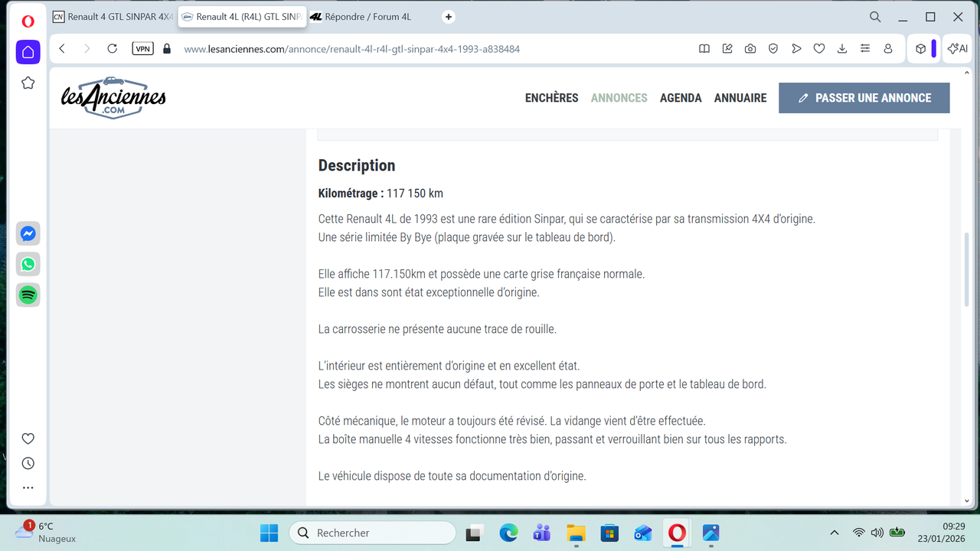Add the page to favorites via heart icon
Viewport: 980px width, 551px height.
pyautogui.click(x=819, y=48)
